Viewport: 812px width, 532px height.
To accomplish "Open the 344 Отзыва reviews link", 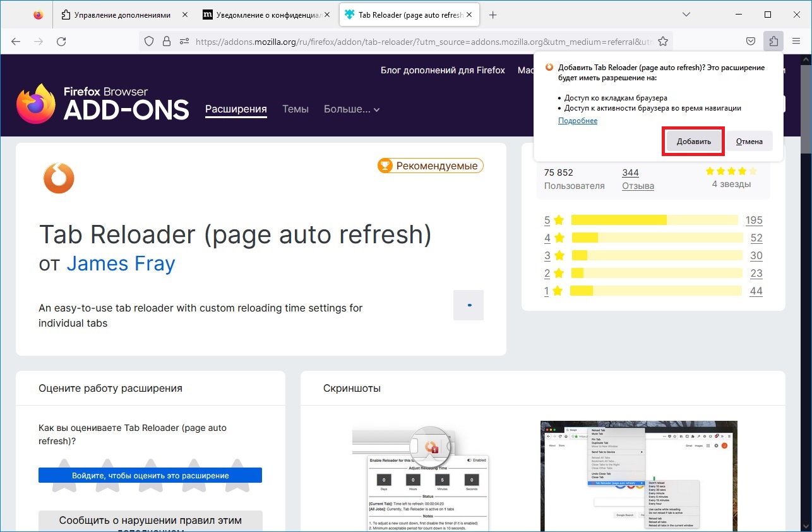I will coord(638,179).
